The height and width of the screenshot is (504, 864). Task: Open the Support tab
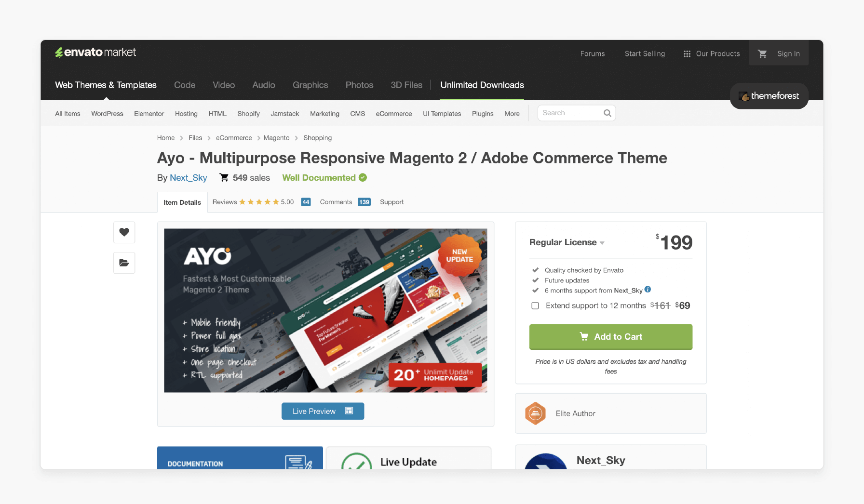coord(391,202)
